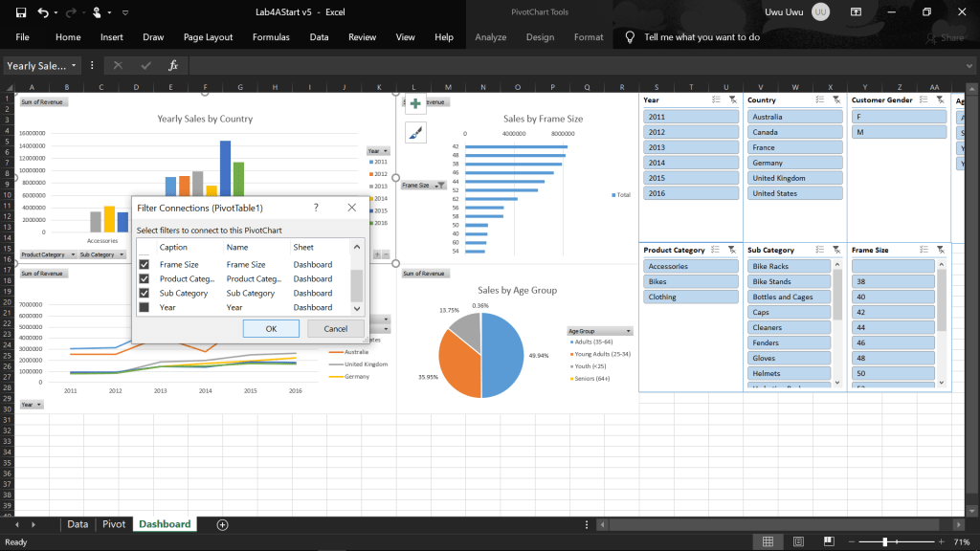Expand the Name Box dropdown arrow
Image resolution: width=980 pixels, height=551 pixels.
click(x=75, y=66)
